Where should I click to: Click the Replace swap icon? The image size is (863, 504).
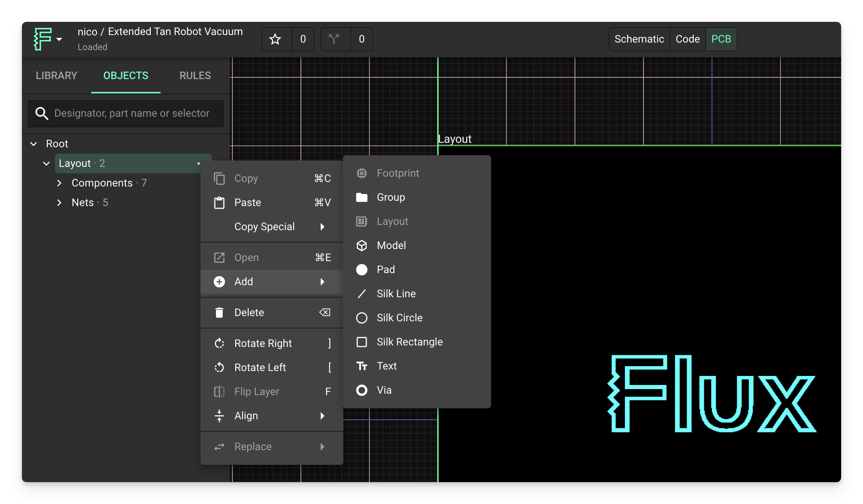pos(219,447)
